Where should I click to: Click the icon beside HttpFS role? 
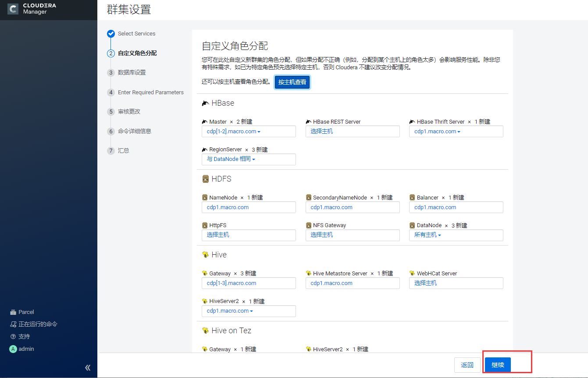(205, 225)
